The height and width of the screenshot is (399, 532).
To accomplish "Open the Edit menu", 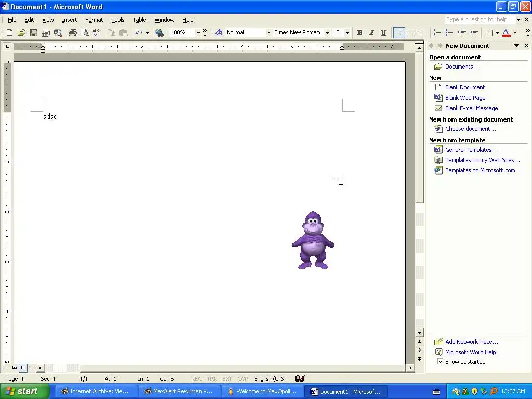I will [29, 20].
